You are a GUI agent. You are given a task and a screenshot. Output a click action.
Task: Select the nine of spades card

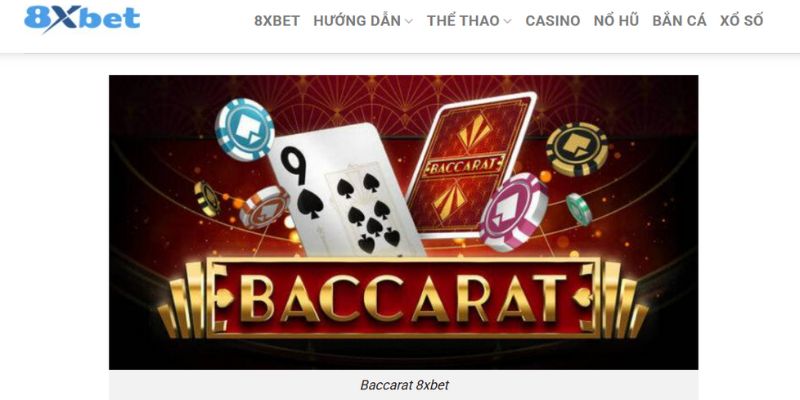[347, 190]
